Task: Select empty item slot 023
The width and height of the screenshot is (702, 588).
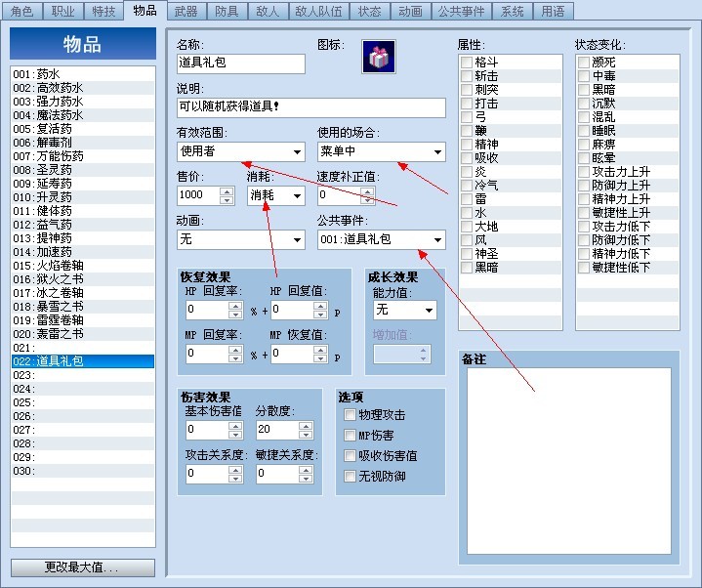Action: [83, 375]
